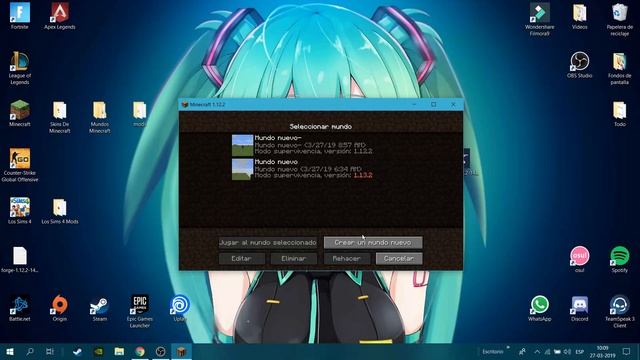The width and height of the screenshot is (640, 360).
Task: Open the TeamSpeak 3 Client shortcut
Action: coord(620,311)
